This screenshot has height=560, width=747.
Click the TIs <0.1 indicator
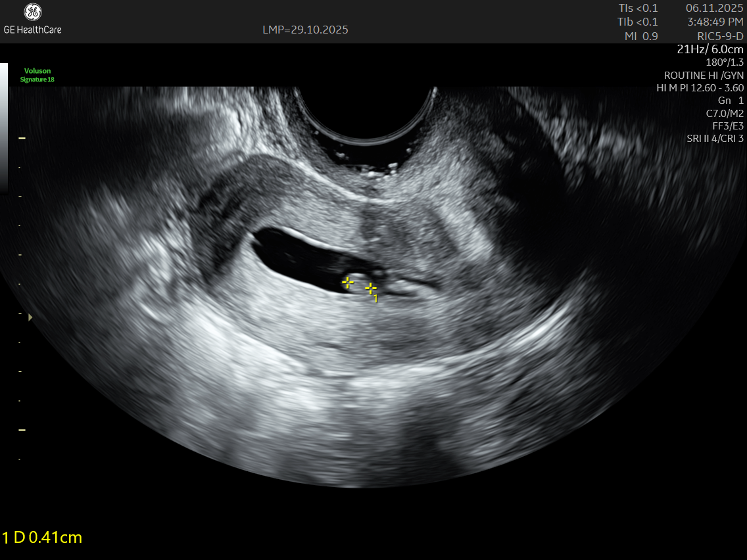(x=638, y=8)
